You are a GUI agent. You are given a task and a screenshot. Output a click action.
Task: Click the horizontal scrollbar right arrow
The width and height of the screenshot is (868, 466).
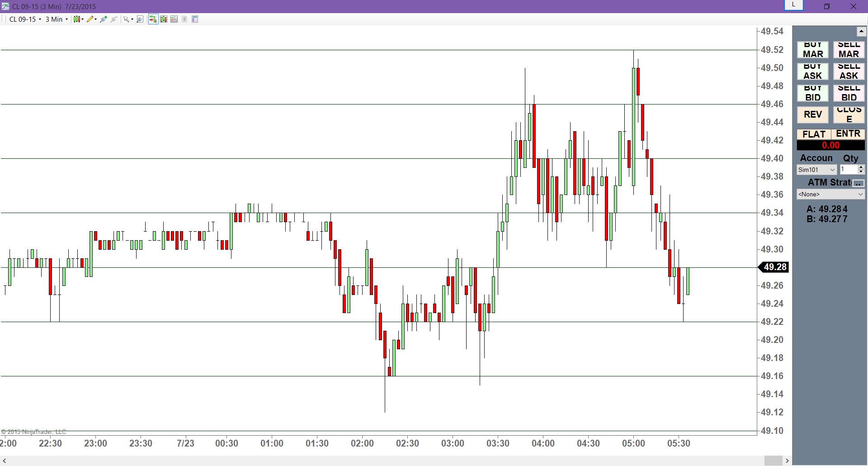[787, 461]
